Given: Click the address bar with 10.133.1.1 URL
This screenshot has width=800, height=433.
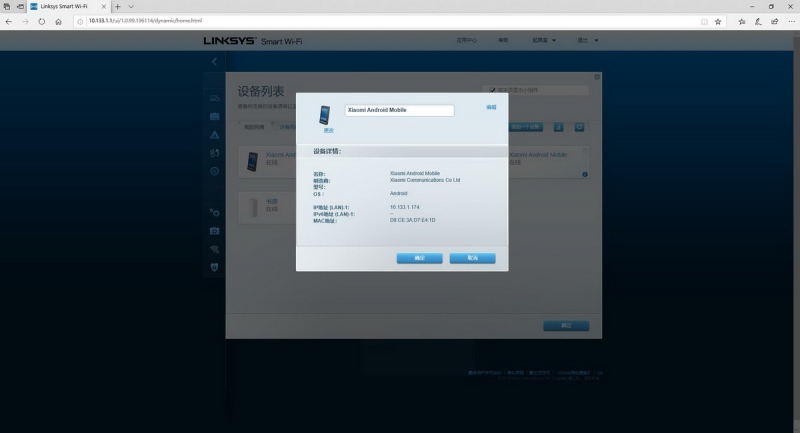Looking at the screenshot, I should pyautogui.click(x=388, y=21).
